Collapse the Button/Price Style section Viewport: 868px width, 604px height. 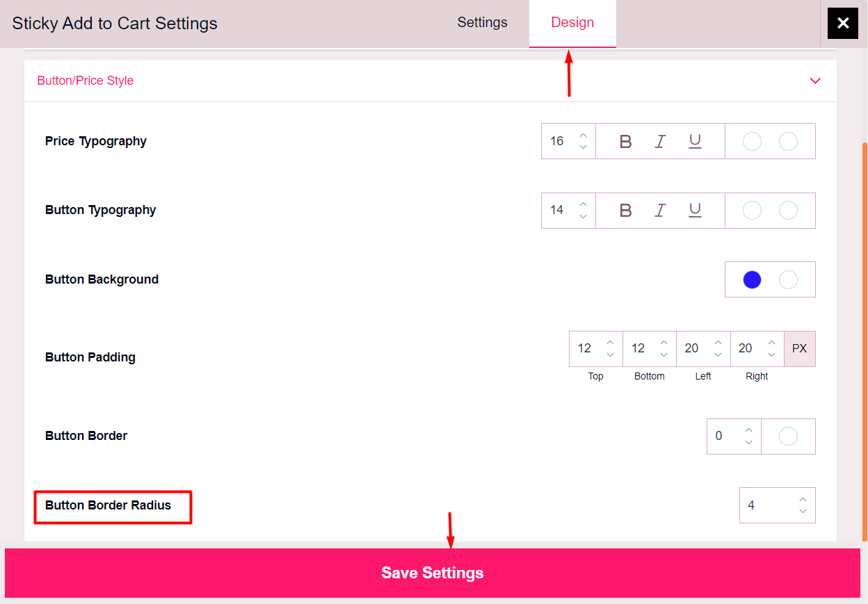click(x=814, y=81)
